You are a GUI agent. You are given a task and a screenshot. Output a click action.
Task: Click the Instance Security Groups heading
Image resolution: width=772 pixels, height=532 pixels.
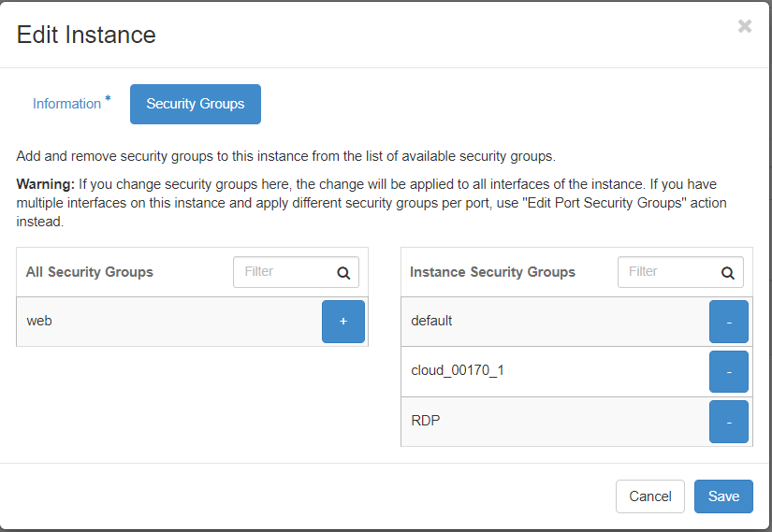pos(492,272)
